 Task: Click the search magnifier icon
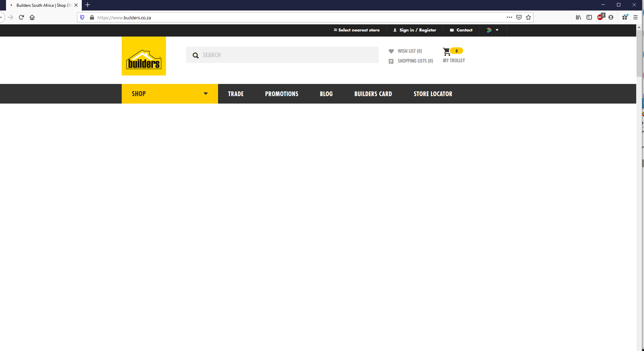point(195,55)
